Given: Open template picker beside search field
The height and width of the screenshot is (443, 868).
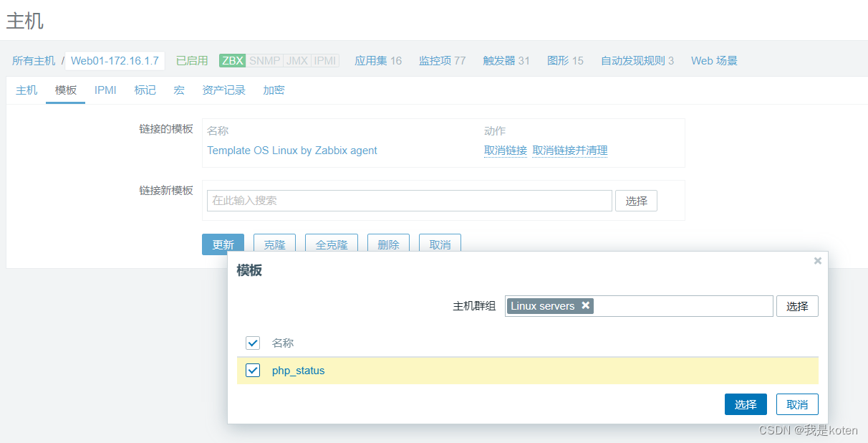Looking at the screenshot, I should pyautogui.click(x=635, y=201).
